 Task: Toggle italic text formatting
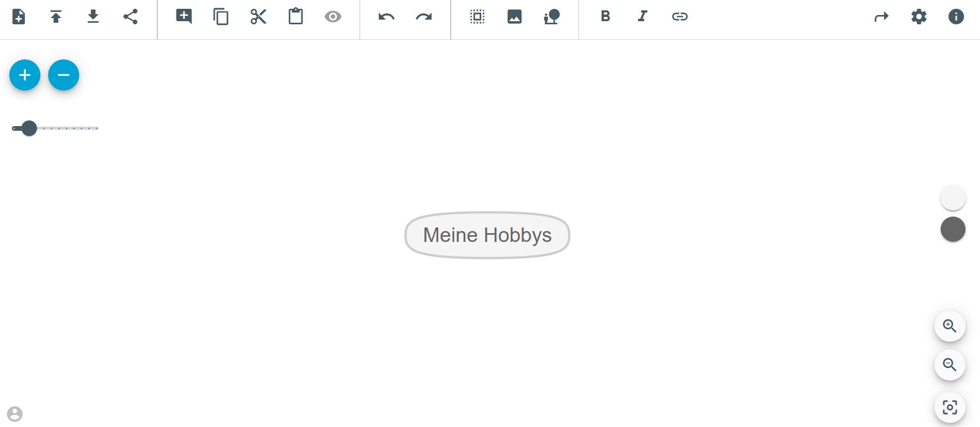[x=643, y=17]
